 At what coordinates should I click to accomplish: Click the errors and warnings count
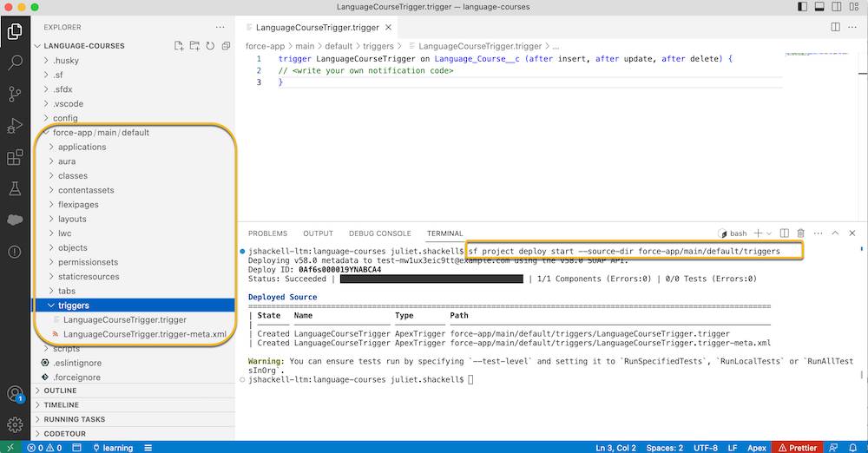coord(45,448)
